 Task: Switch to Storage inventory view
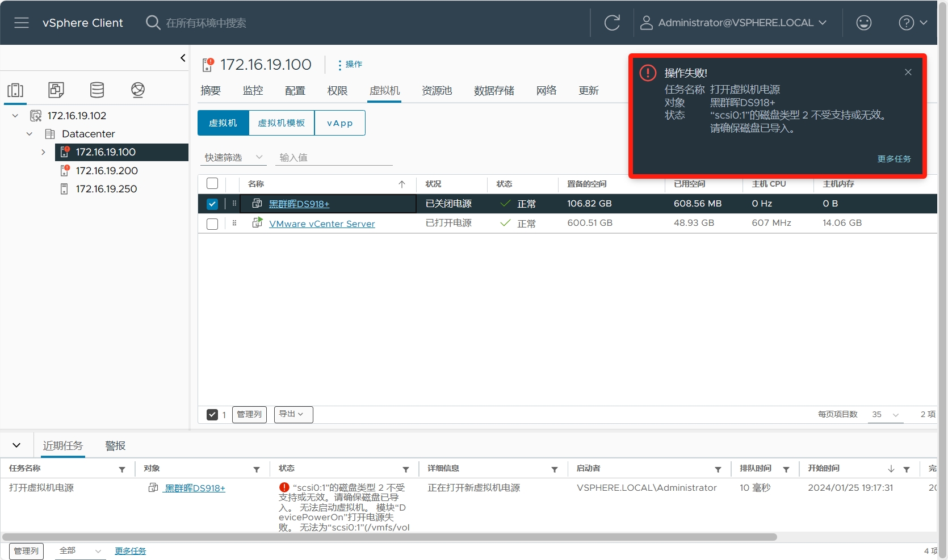coord(97,90)
